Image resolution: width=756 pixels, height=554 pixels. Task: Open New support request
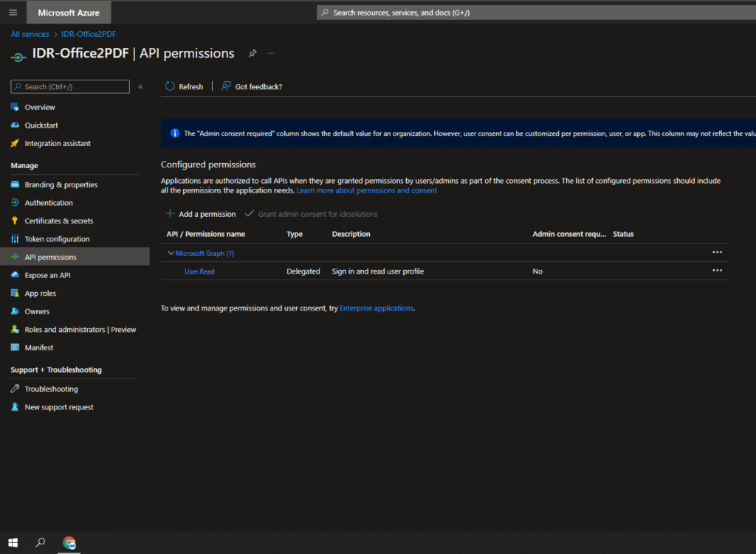point(57,406)
